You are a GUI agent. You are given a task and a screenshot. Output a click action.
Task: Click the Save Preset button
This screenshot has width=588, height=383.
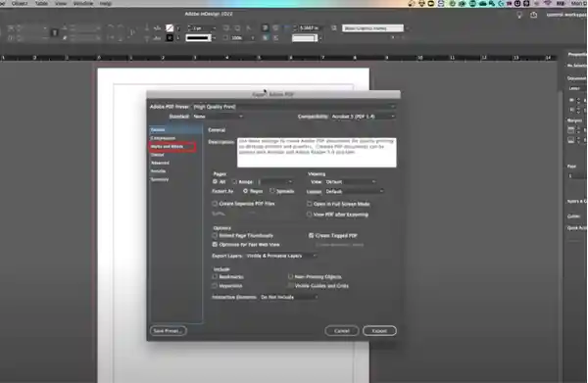point(168,331)
